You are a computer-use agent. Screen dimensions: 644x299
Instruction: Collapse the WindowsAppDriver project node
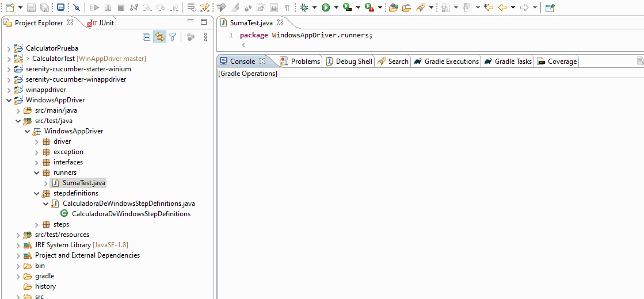coord(9,100)
